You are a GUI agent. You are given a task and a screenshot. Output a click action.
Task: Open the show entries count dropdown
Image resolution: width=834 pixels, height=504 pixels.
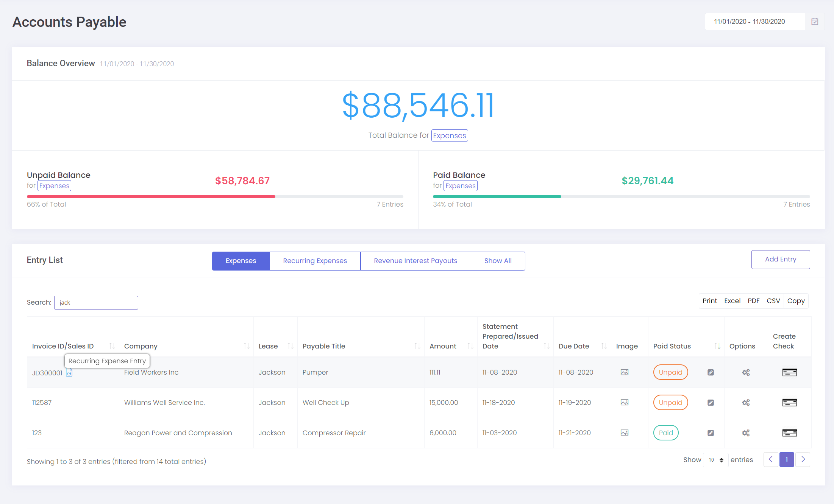[x=715, y=460]
